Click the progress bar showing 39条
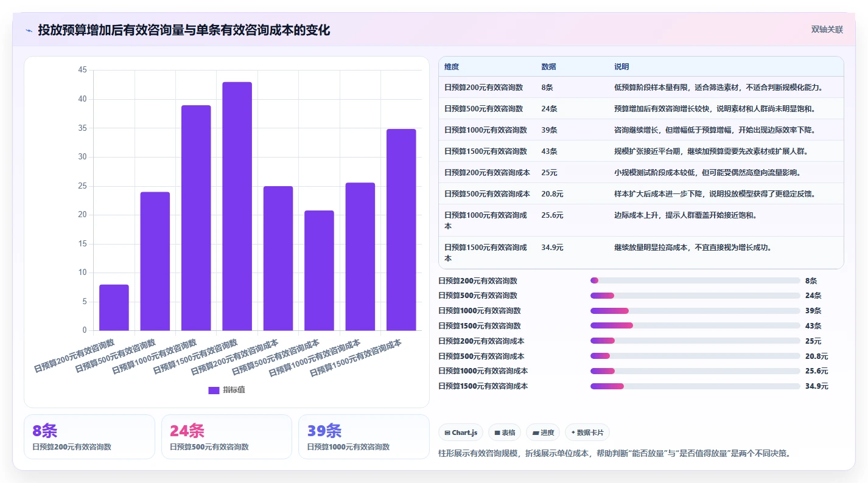 (x=695, y=311)
